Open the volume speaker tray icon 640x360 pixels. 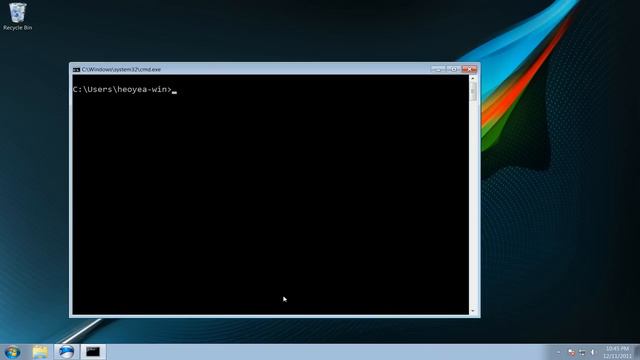593,352
